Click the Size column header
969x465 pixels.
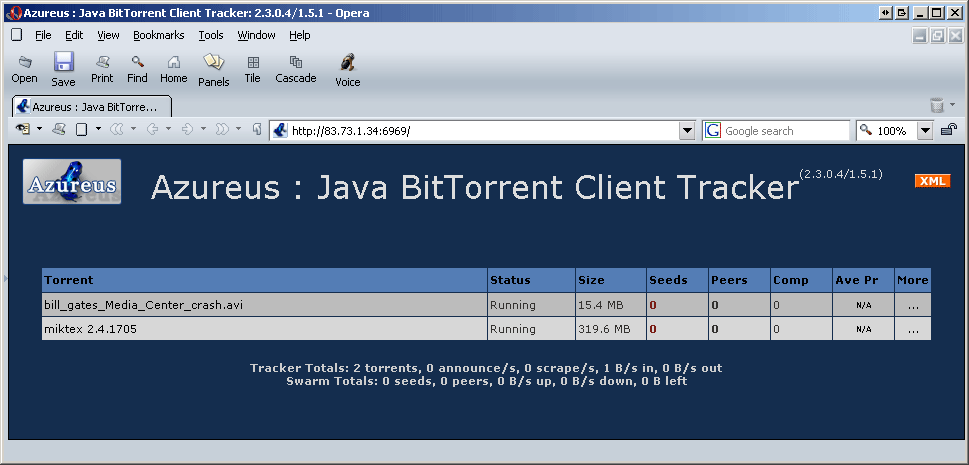611,280
